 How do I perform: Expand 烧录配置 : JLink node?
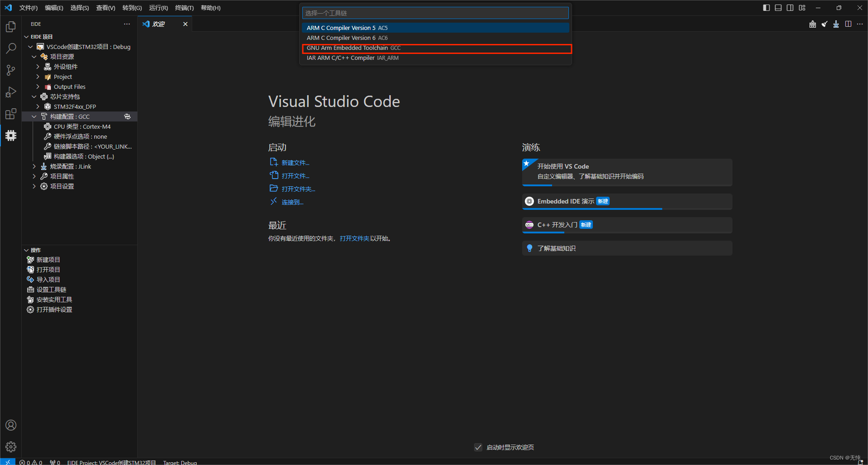tap(34, 166)
